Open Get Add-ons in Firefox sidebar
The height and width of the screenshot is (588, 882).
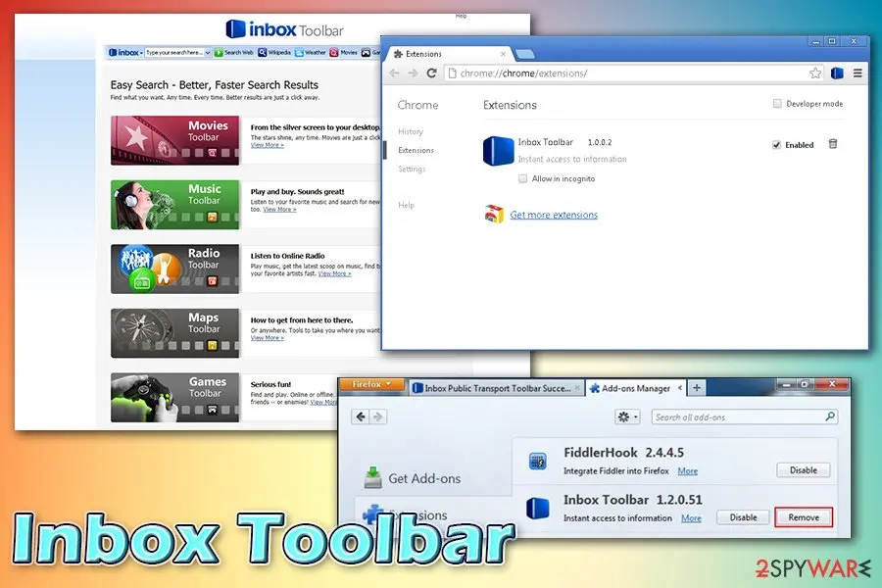[413, 478]
